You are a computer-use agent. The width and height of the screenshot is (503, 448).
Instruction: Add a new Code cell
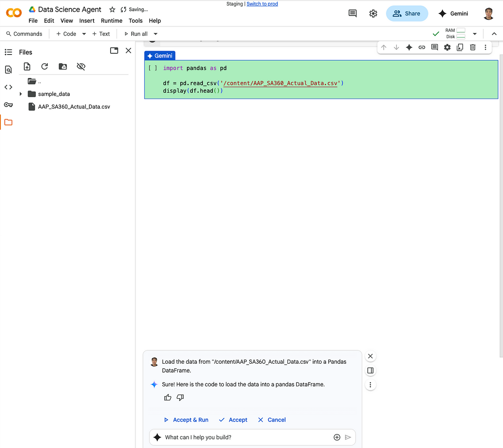[x=66, y=34]
